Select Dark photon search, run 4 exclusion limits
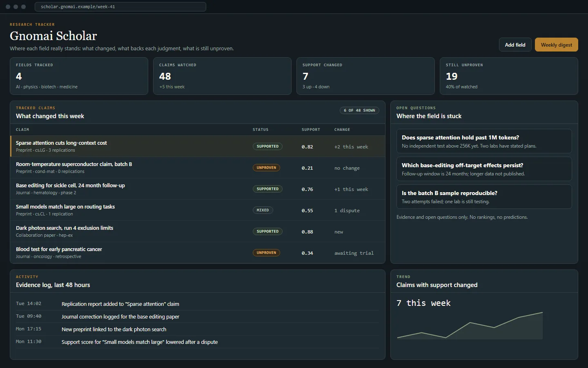This screenshot has height=368, width=588. coord(198,231)
